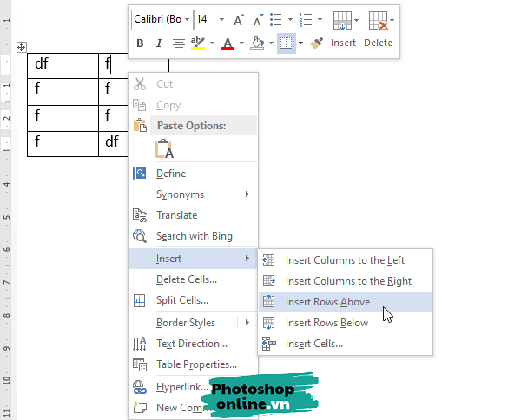The image size is (521, 420).
Task: Choose the Keep Text Only paste option
Action: click(164, 149)
